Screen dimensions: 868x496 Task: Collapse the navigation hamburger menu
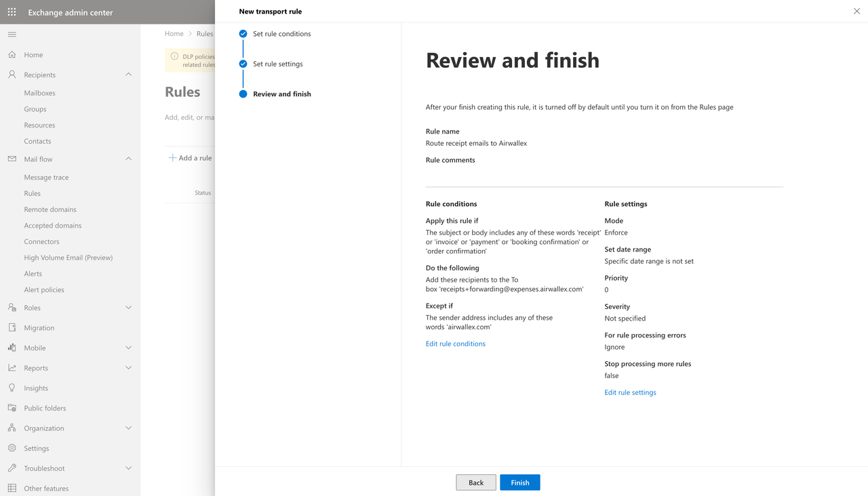coord(12,35)
